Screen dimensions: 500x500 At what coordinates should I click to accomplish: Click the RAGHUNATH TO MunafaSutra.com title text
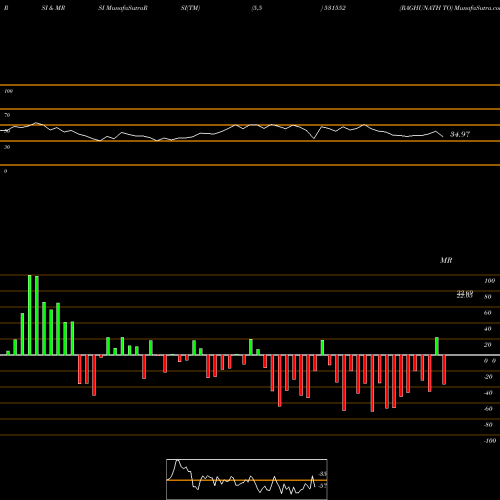tap(449, 8)
